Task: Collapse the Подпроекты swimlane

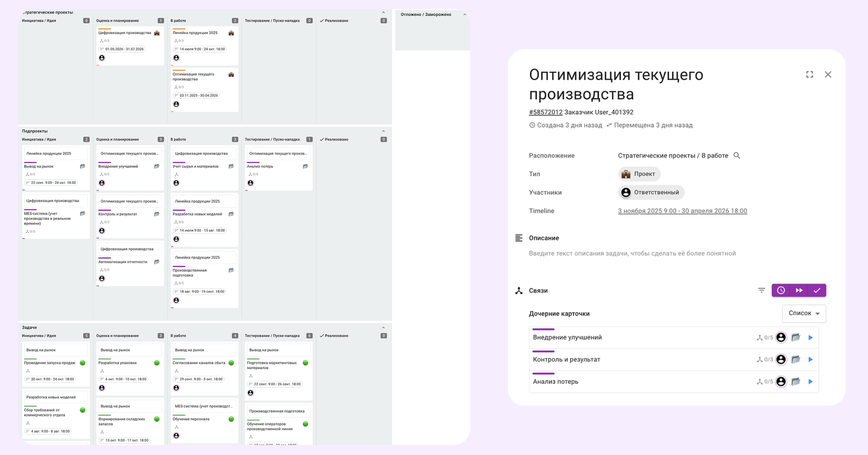Action: (x=382, y=130)
